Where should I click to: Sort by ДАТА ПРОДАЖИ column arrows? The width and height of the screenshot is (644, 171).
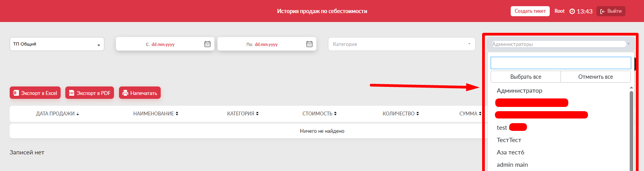pos(78,114)
